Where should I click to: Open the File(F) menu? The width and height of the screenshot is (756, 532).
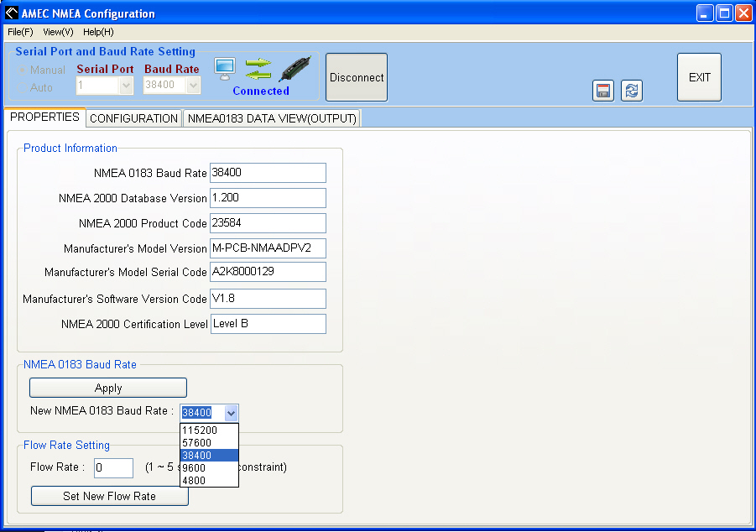pyautogui.click(x=20, y=32)
